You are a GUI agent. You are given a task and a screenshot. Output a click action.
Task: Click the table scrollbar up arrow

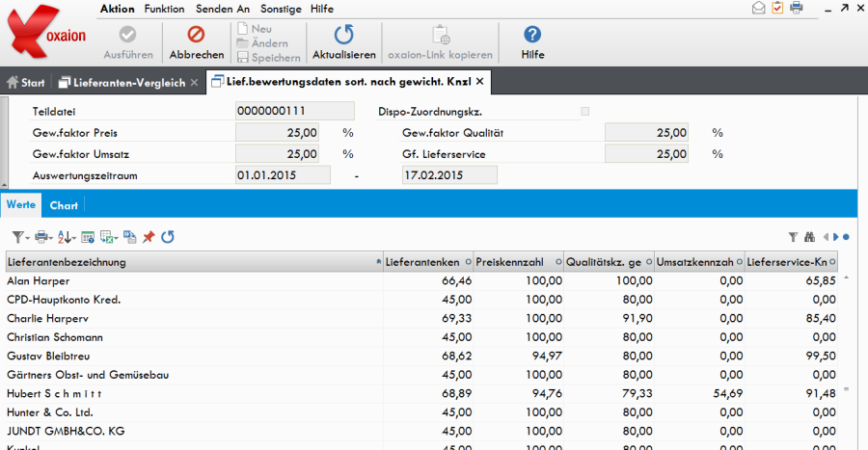(847, 278)
